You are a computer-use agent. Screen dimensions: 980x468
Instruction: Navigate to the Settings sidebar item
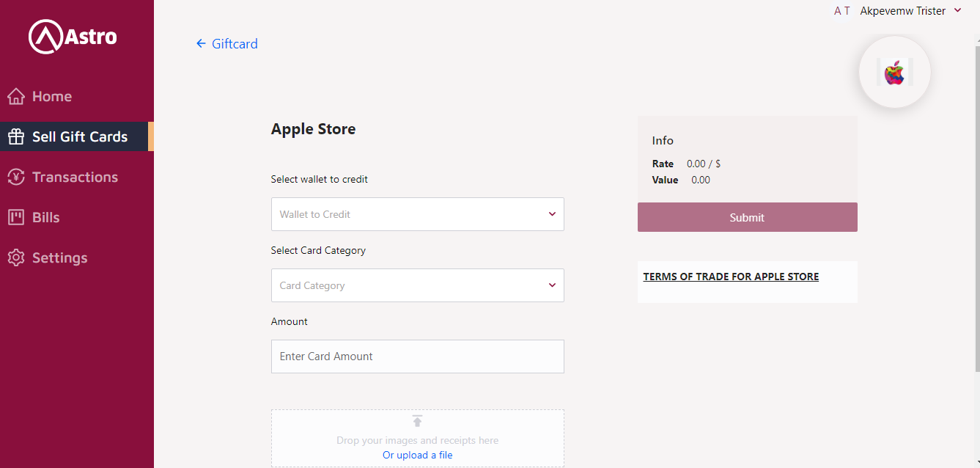click(59, 257)
